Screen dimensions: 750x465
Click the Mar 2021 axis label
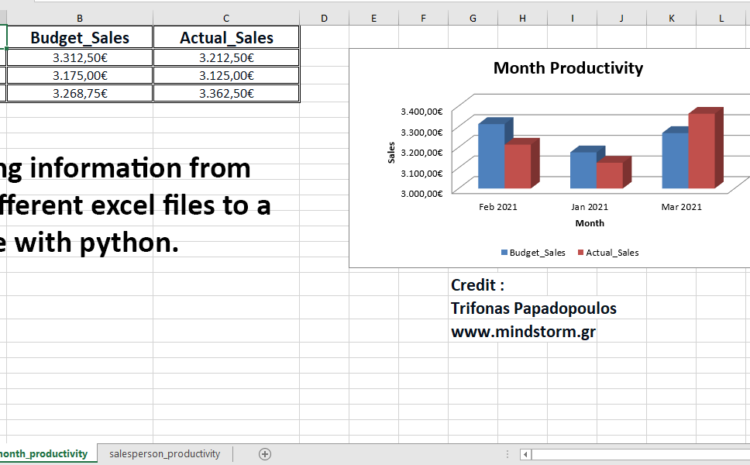(x=681, y=207)
